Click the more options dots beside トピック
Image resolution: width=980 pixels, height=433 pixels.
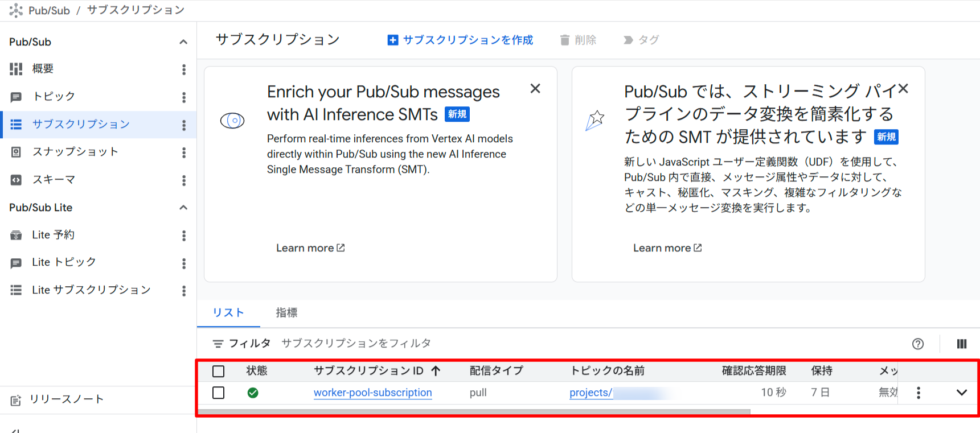coord(183,97)
